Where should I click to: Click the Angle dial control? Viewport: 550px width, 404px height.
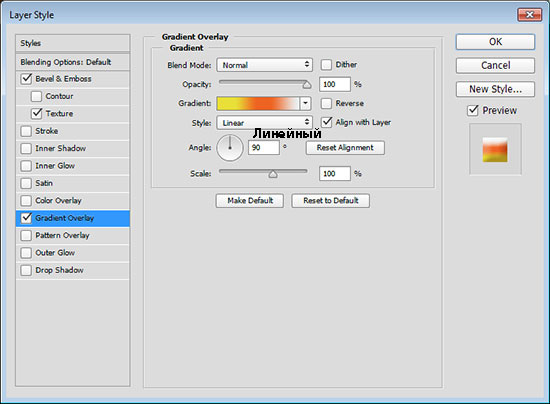point(230,148)
